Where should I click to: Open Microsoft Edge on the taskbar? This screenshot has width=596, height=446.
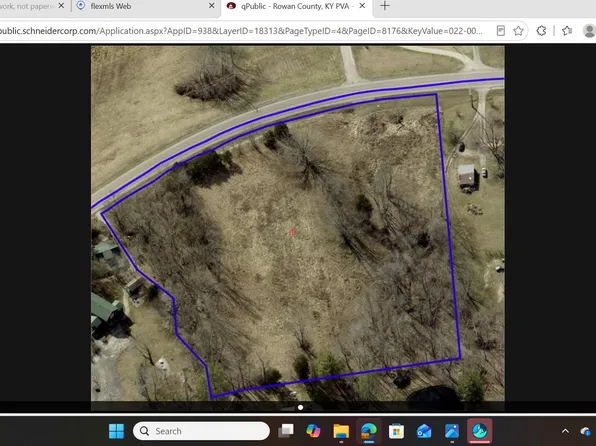(368, 431)
